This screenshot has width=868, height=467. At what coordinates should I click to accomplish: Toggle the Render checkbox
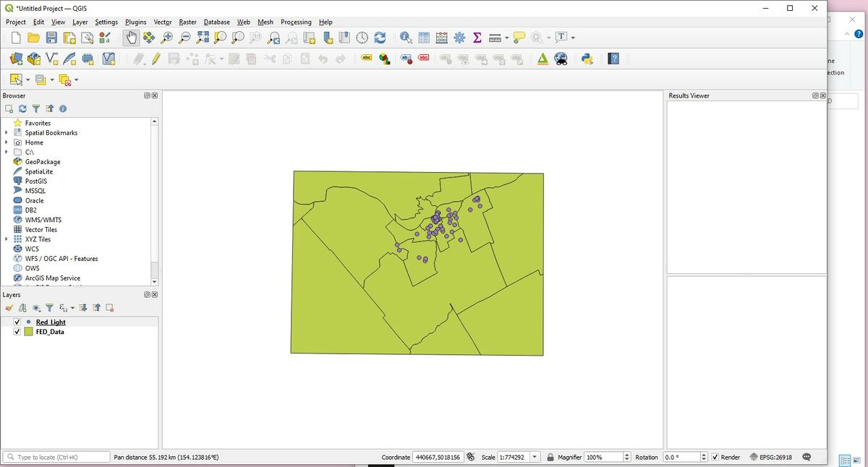[715, 457]
